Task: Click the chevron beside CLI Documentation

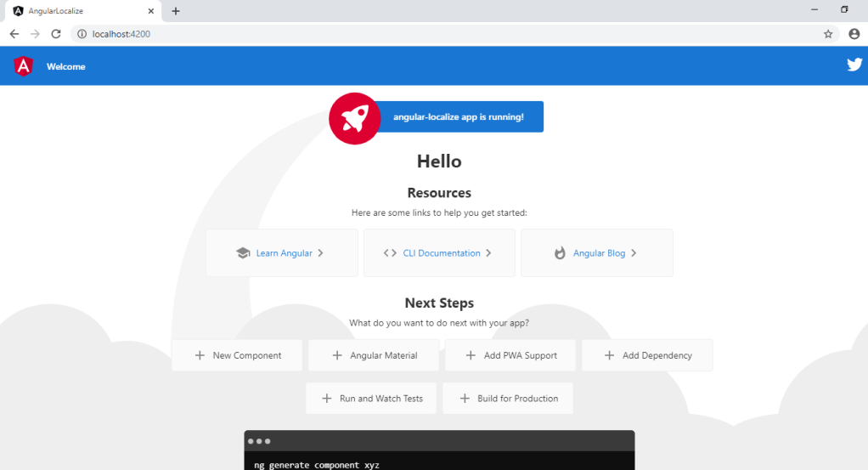Action: [x=488, y=253]
